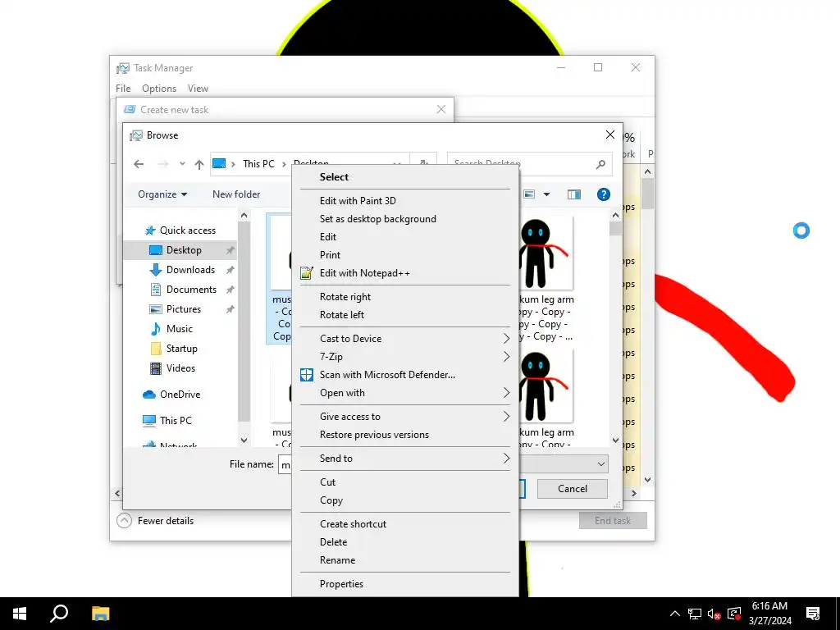Select Music in navigation pane
The height and width of the screenshot is (630, 840).
pos(179,329)
